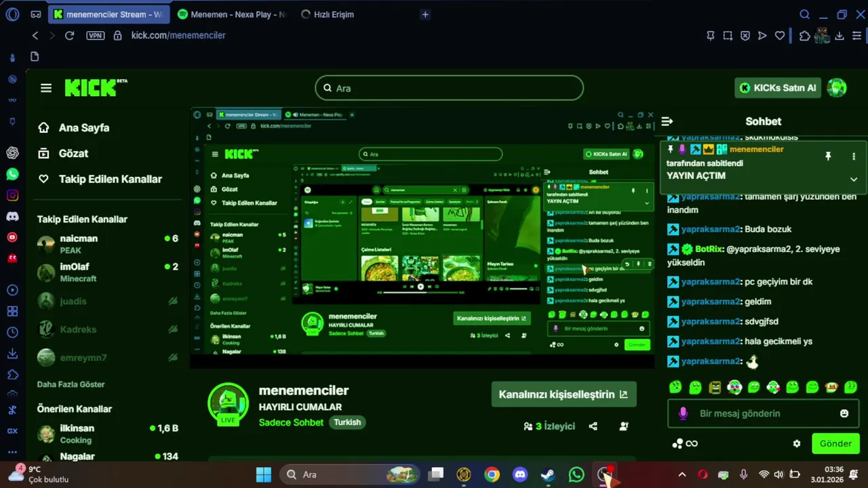The height and width of the screenshot is (488, 868).
Task: Open Steam from the taskbar
Action: click(548, 474)
